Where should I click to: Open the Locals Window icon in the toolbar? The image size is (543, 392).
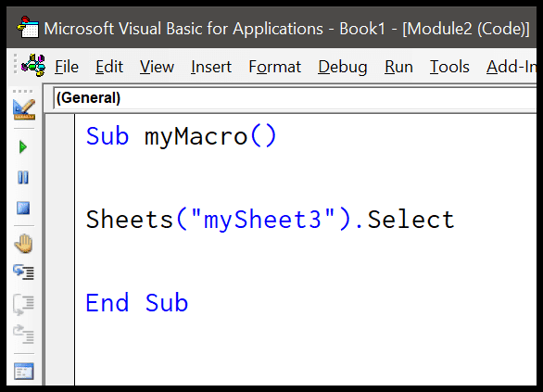(24, 372)
